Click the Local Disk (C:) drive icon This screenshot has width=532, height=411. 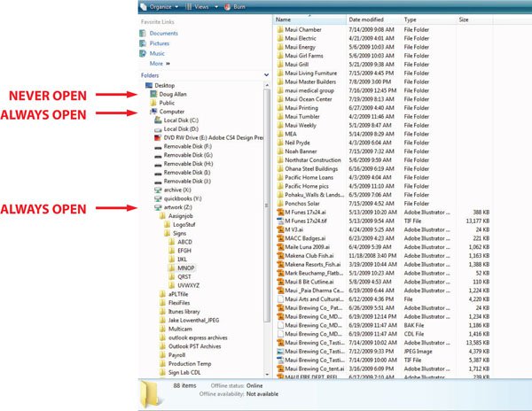point(158,120)
